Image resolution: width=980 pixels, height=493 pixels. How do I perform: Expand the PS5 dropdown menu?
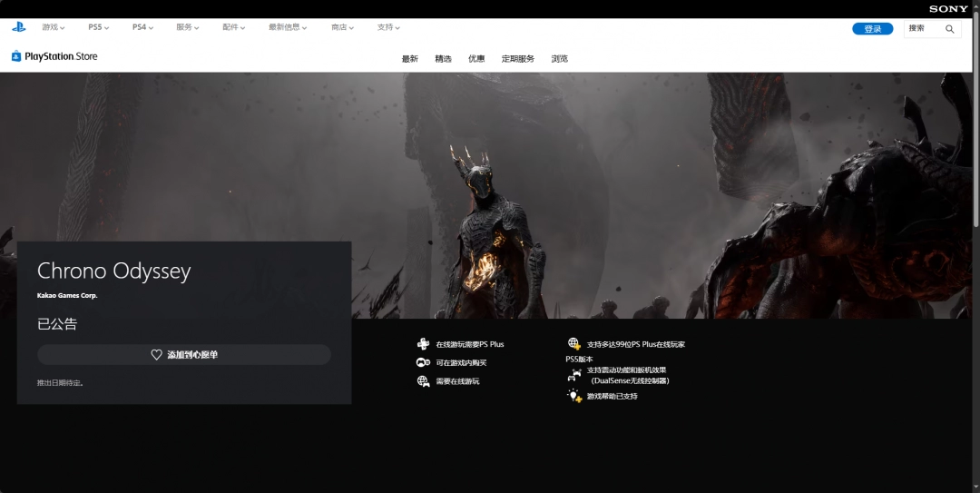[98, 27]
